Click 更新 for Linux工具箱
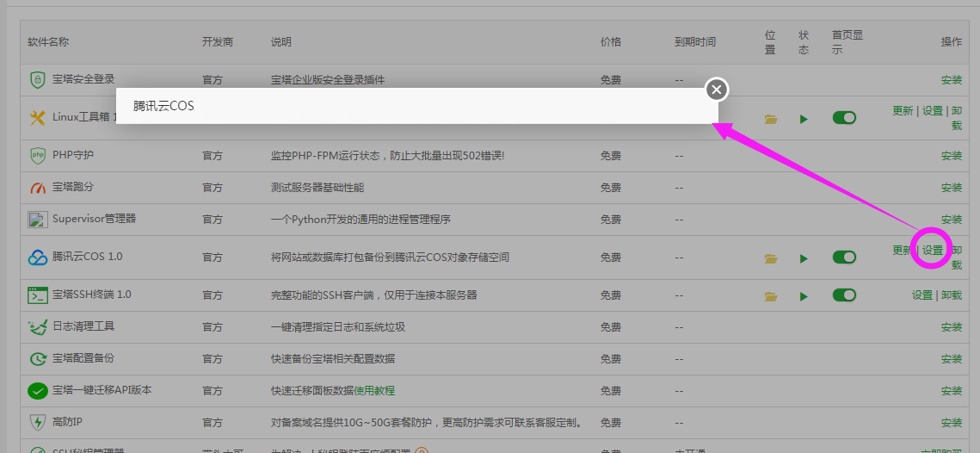980x453 pixels. 903,111
